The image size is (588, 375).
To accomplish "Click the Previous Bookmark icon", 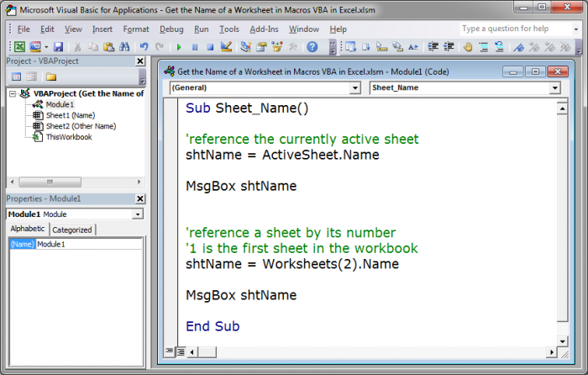I will [549, 47].
